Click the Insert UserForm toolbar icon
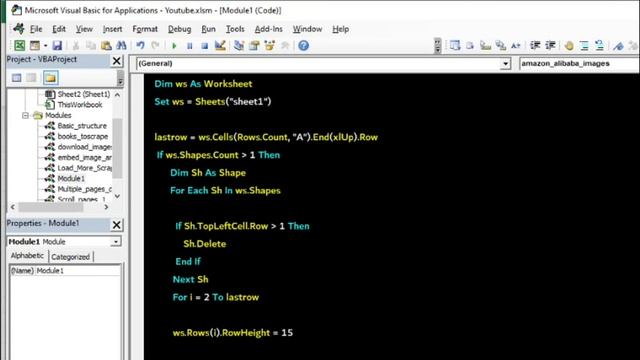The image size is (640, 360). tap(35, 45)
